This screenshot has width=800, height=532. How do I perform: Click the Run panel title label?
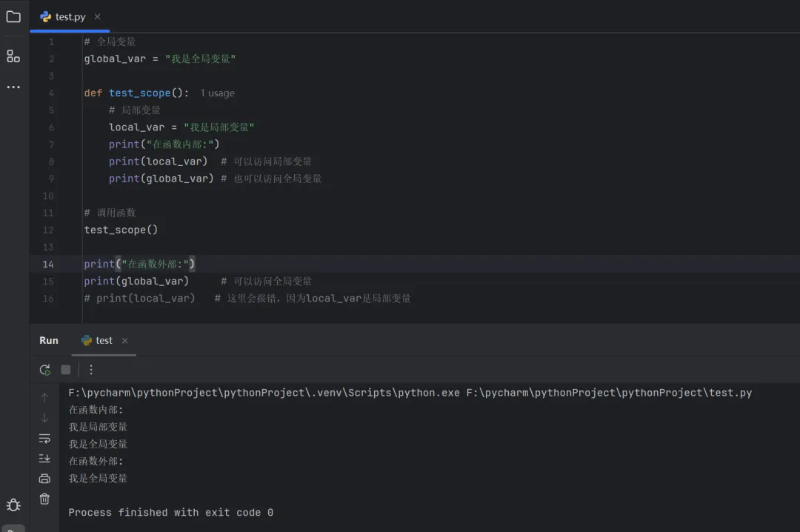(49, 341)
